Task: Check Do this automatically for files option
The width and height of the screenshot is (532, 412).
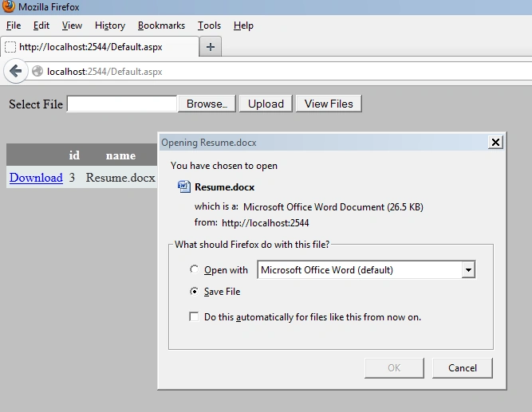Action: [x=194, y=316]
